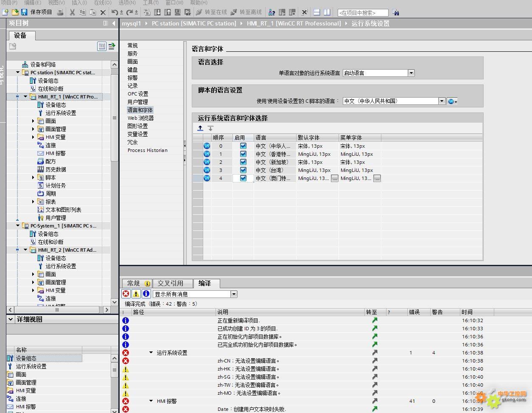Collapse the HMI 报警 group in compile output
Image resolution: width=532 pixels, height=413 pixels.
(x=151, y=401)
